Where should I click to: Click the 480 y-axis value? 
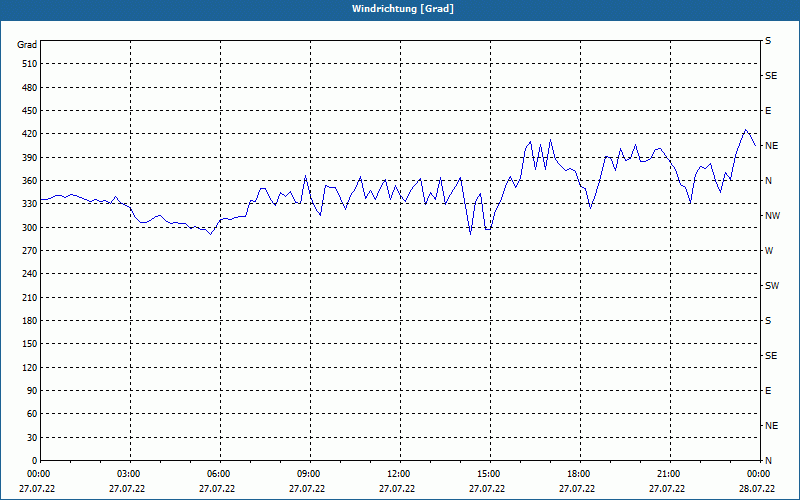pos(30,88)
